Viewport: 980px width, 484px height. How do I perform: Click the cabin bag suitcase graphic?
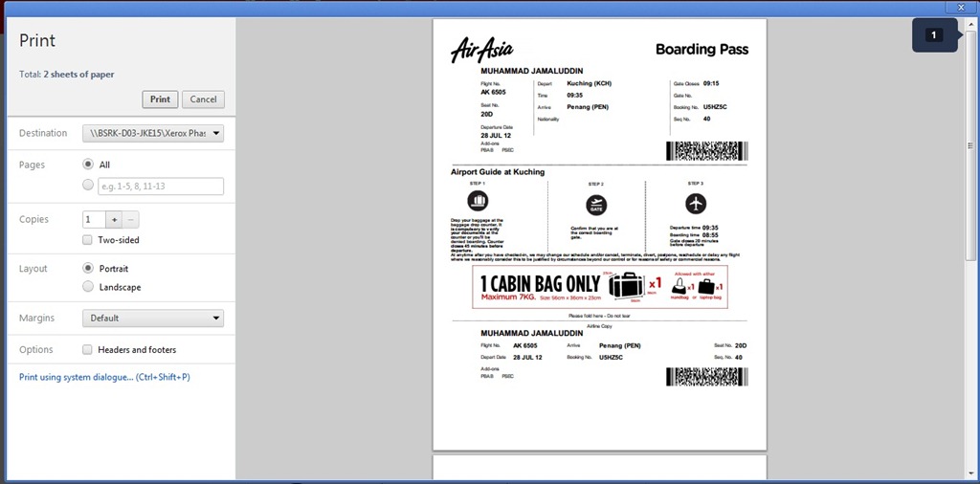click(626, 286)
